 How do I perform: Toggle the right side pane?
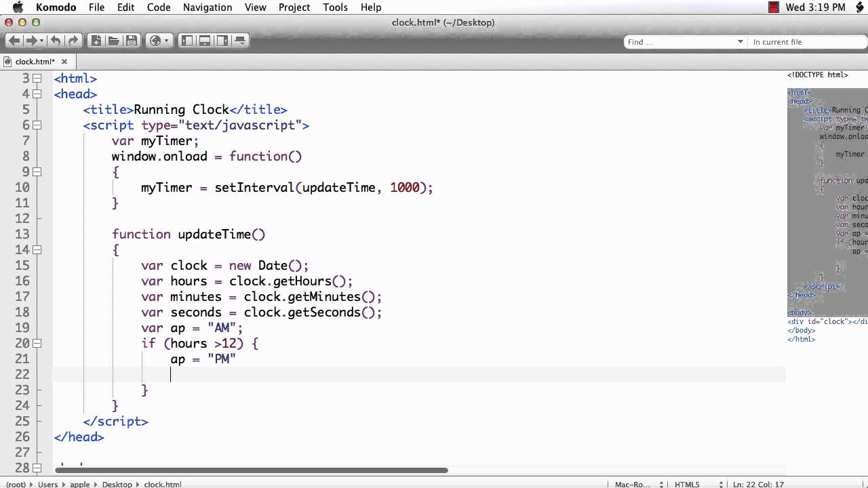222,41
